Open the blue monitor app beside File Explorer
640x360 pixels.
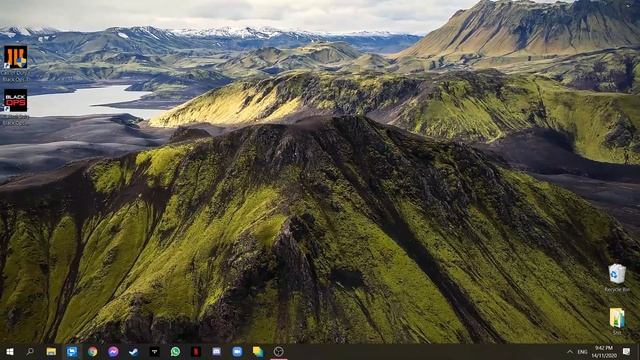[x=72, y=351]
